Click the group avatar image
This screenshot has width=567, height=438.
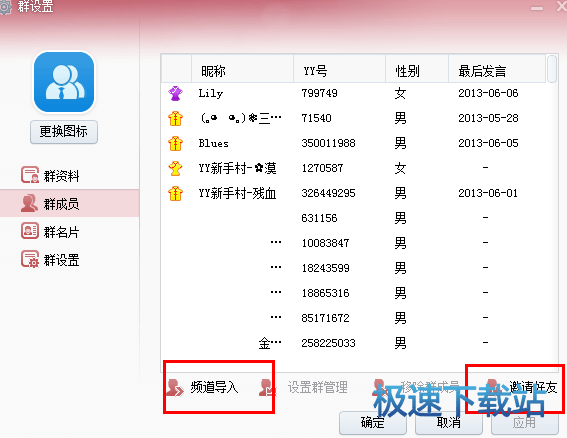tap(64, 82)
